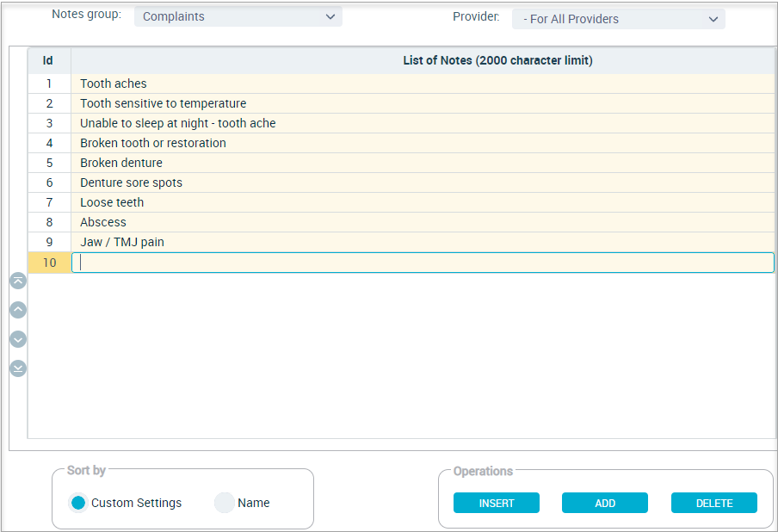Click the empty note field in row 10
Viewport: 778px width, 532px height.
pos(423,263)
